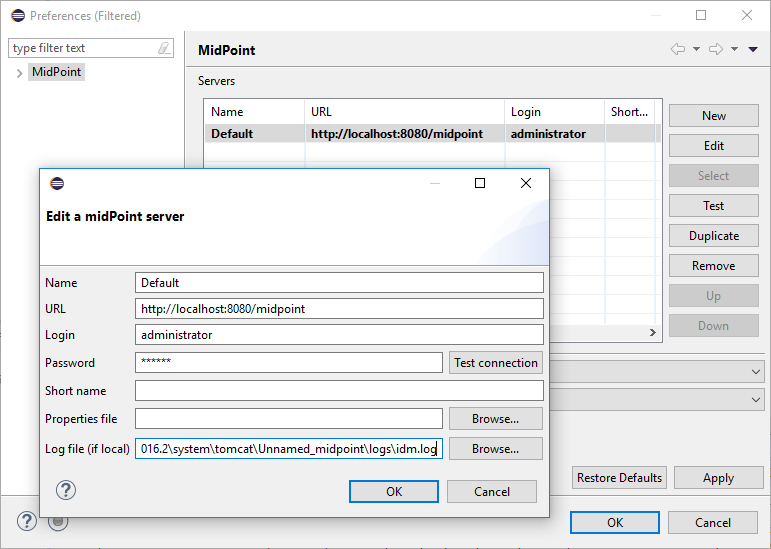Viewport: 771px width, 549px height.
Task: Clear the filter text using the eraser icon
Action: (x=164, y=48)
